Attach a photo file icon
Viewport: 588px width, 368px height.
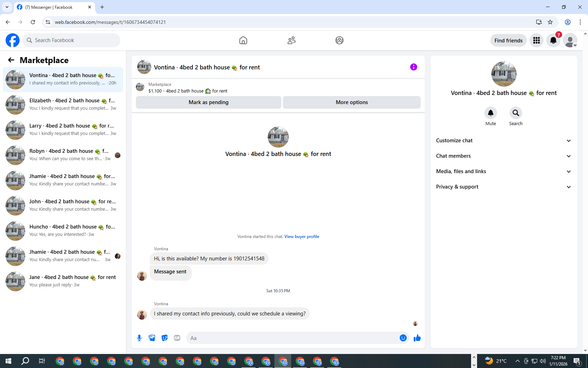152,338
